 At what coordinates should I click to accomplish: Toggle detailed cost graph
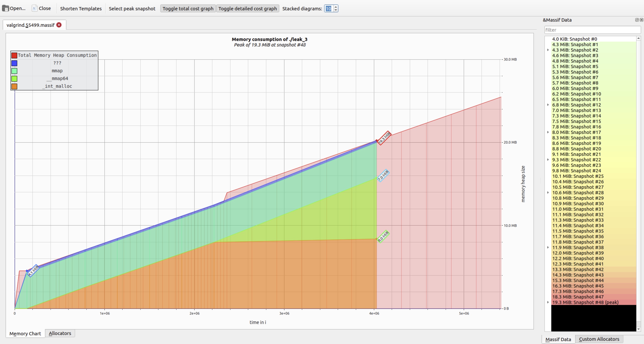pos(247,8)
